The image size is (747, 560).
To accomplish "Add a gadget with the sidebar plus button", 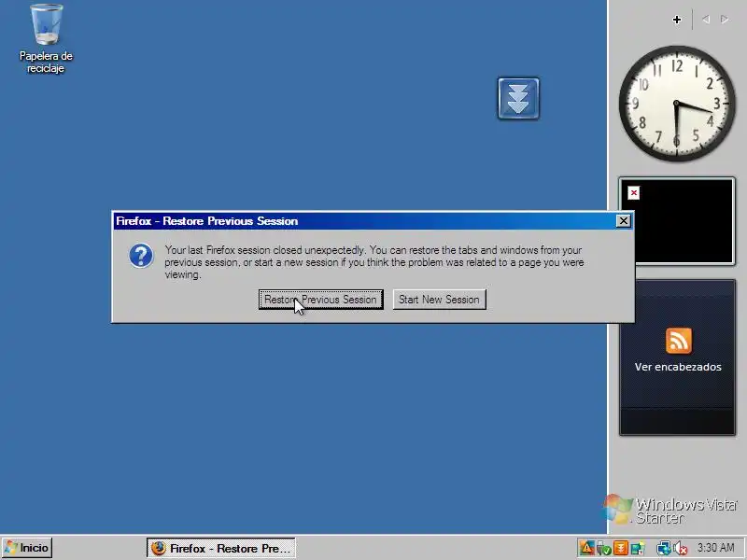I will pos(676,20).
